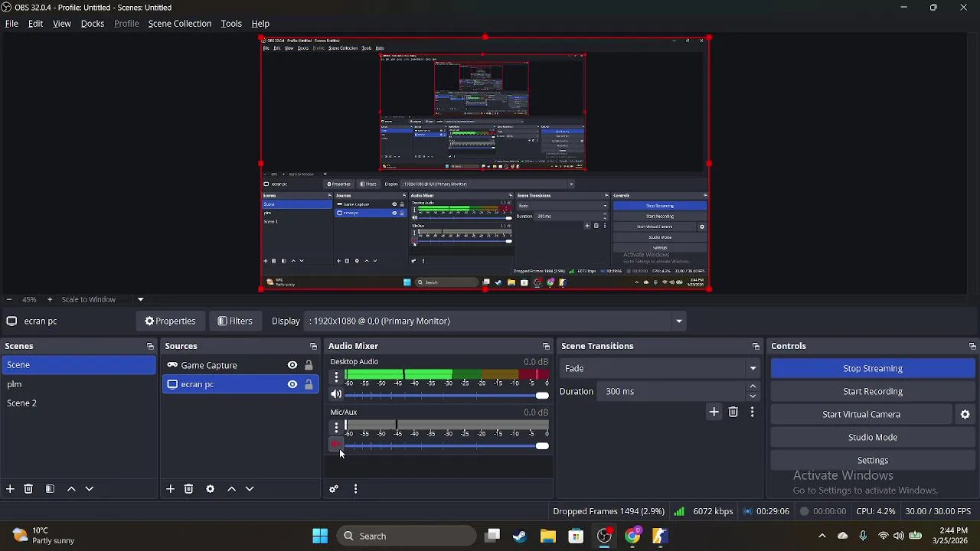Pop out the Audio Mixer dock
Viewport: 980px width, 551px height.
[x=546, y=347]
